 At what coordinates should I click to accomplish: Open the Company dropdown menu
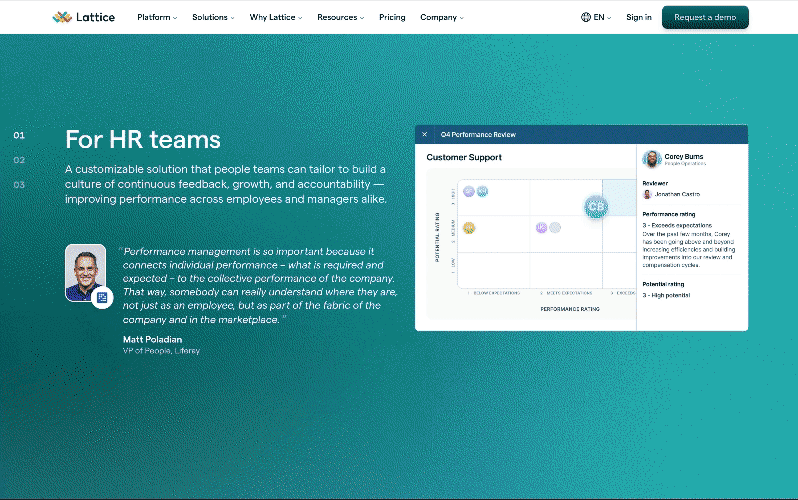pos(442,17)
